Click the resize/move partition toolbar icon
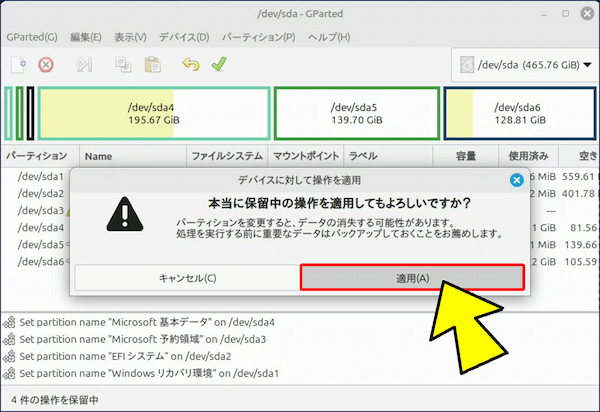 [85, 65]
